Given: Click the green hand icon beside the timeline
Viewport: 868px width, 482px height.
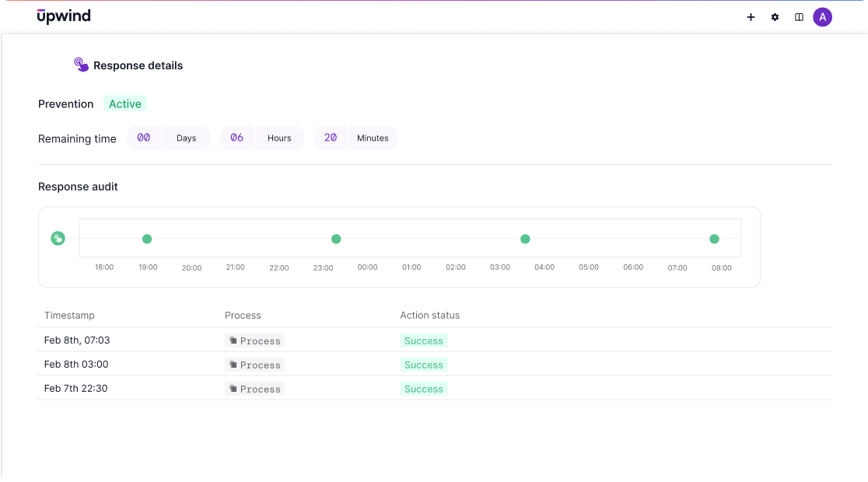Looking at the screenshot, I should coord(58,238).
